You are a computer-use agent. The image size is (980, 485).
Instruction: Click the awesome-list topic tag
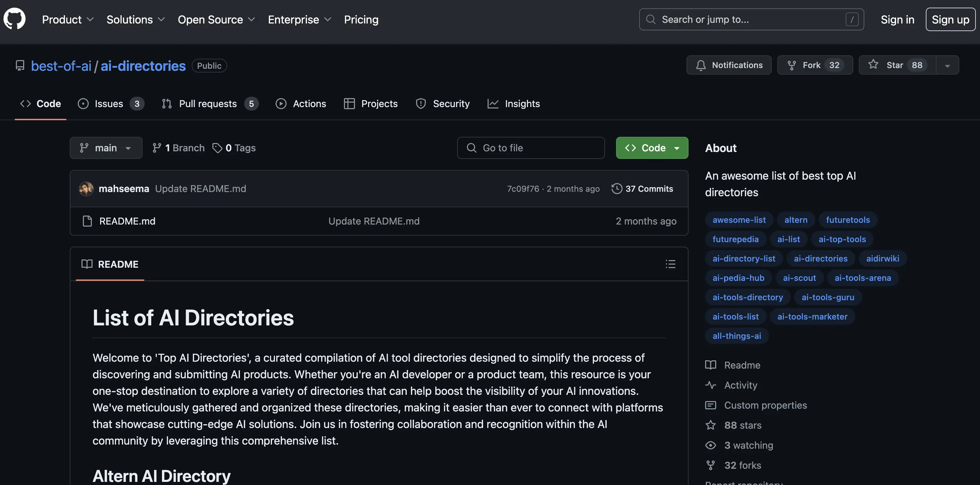[x=739, y=220]
